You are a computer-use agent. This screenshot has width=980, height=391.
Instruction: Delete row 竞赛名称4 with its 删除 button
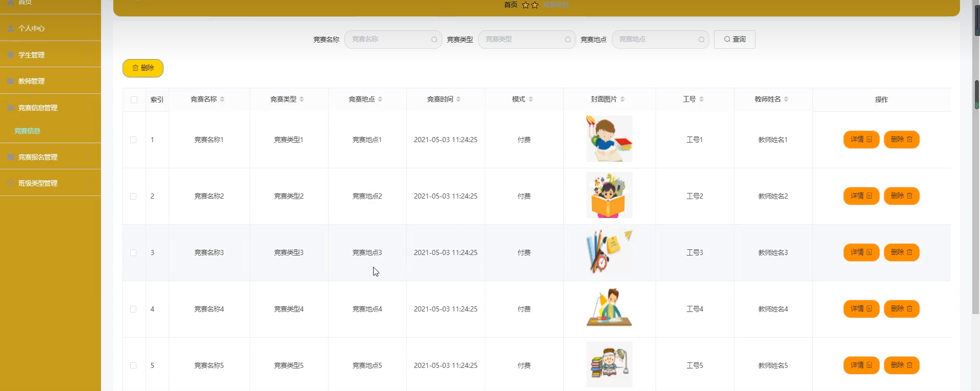pos(902,309)
